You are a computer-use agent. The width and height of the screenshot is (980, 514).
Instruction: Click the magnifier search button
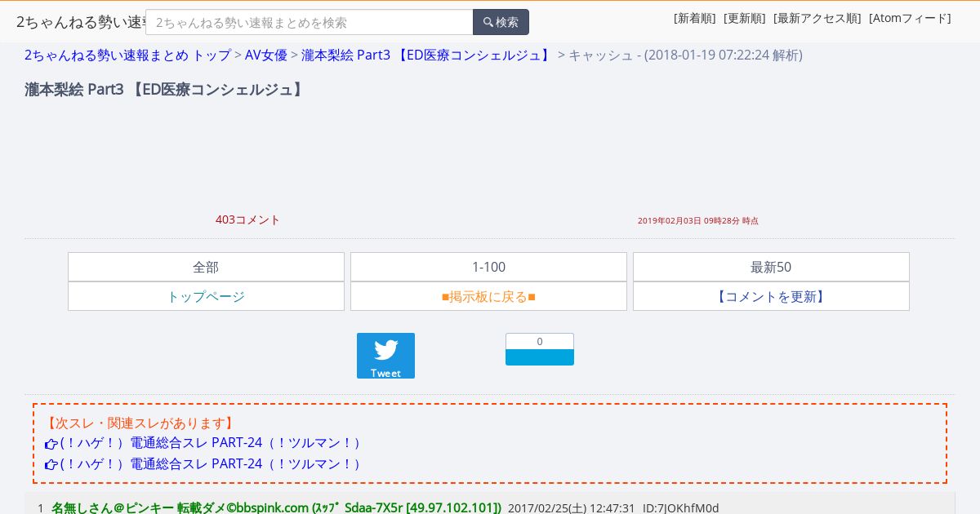pos(501,22)
